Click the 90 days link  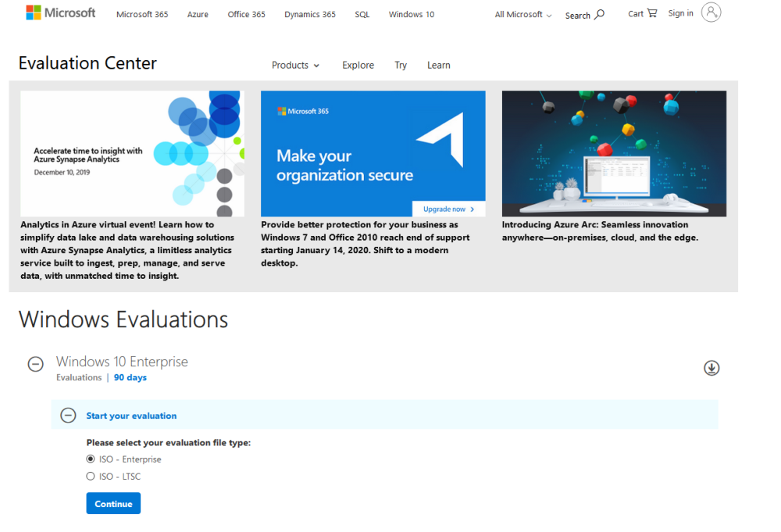click(130, 377)
